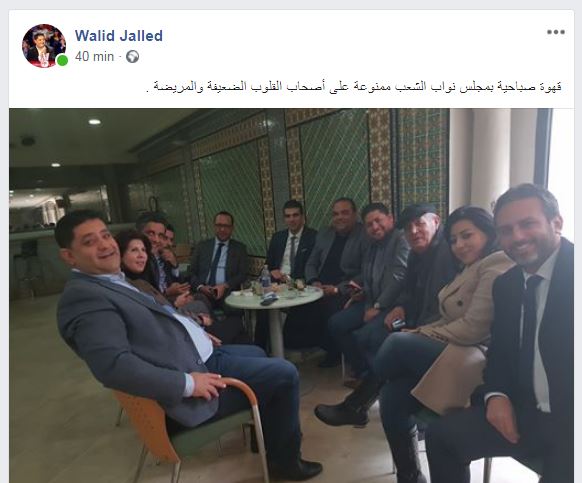Select the Arabic post caption text
The width and height of the screenshot is (582, 483).
tap(354, 87)
